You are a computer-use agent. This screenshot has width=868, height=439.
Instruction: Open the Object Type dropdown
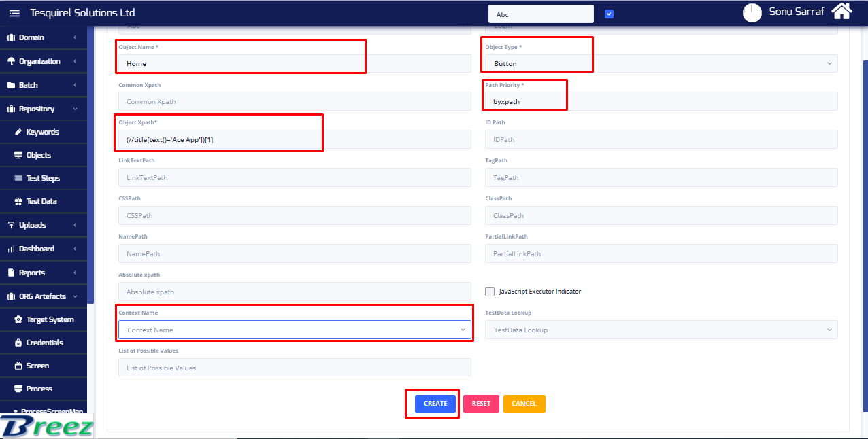click(x=661, y=63)
